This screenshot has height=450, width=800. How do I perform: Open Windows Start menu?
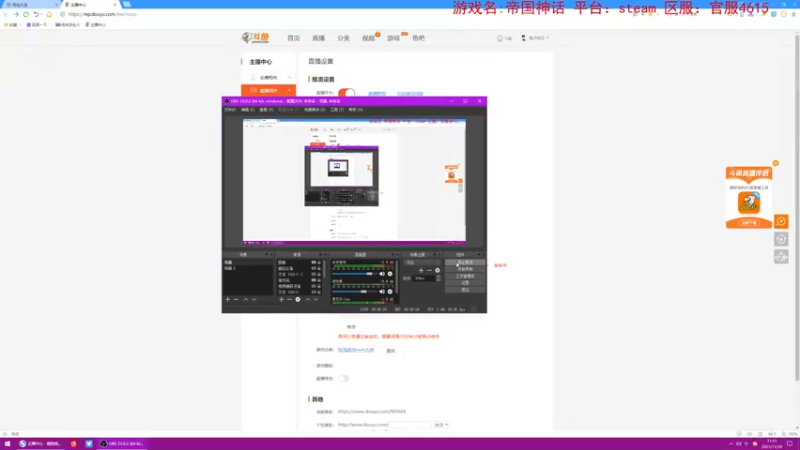pyautogui.click(x=7, y=444)
